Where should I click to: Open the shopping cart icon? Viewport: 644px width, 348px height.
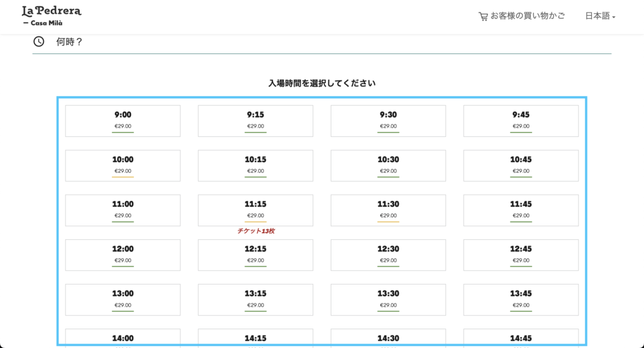pos(483,16)
